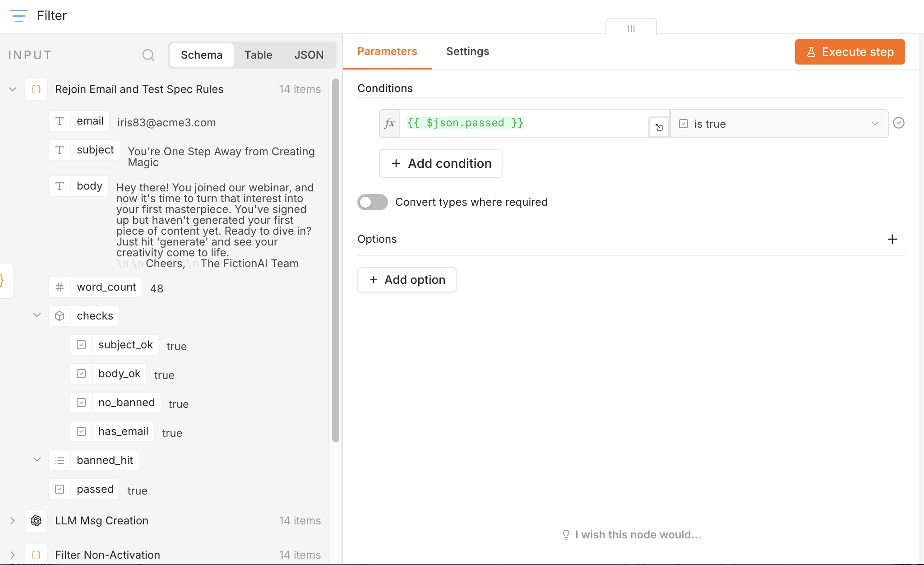Click the Filter node icon in header
Image resolution: width=924 pixels, height=565 pixels.
[x=18, y=16]
